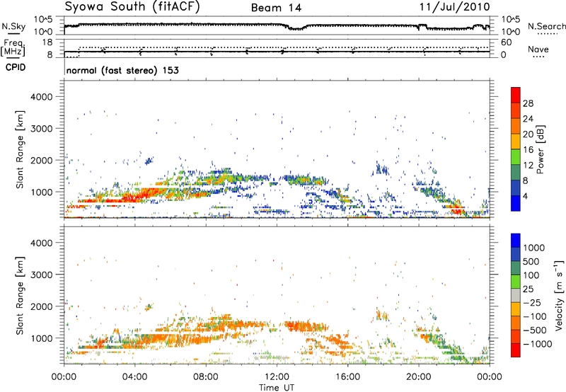This screenshot has width=566, height=392.
Task: Click the '24' power colorbar label
Action: click(528, 119)
